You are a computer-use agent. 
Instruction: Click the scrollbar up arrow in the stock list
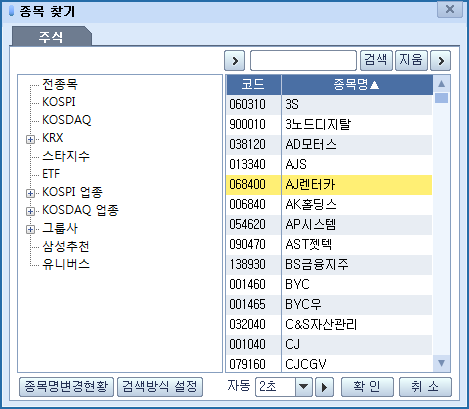click(441, 84)
